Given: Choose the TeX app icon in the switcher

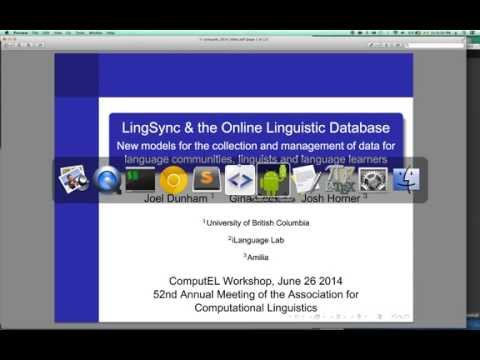Looking at the screenshot, I should click(x=340, y=180).
